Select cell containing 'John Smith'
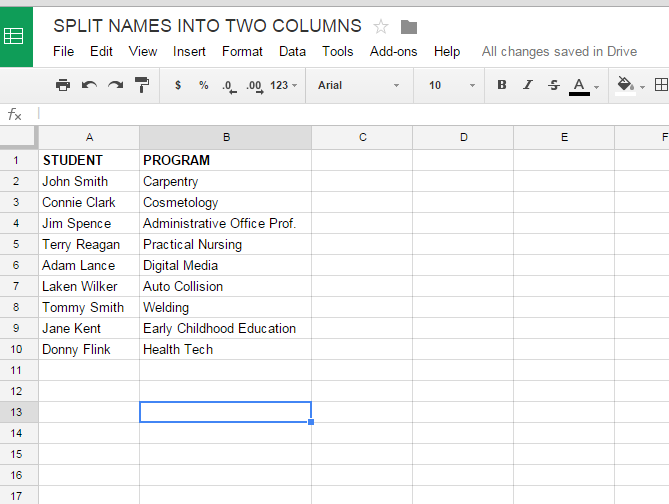Image resolution: width=669 pixels, height=504 pixels. 89,181
